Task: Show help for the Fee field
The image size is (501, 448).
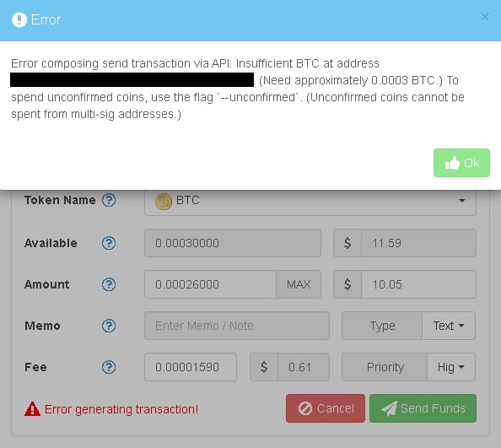Action: point(109,367)
